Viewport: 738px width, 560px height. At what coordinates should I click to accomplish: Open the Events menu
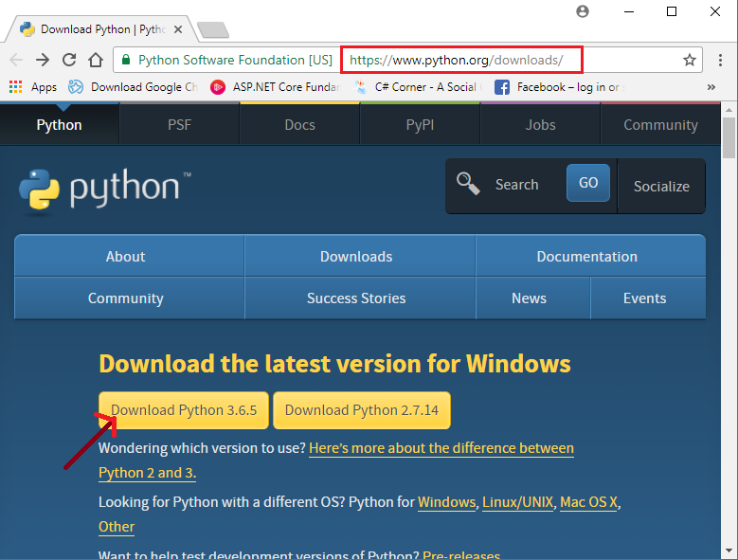[648, 298]
